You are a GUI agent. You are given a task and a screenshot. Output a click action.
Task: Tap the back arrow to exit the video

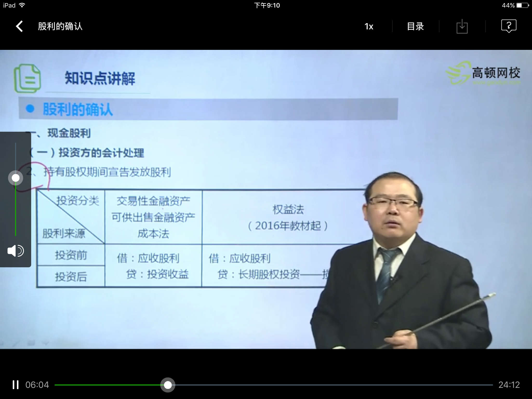pos(19,26)
